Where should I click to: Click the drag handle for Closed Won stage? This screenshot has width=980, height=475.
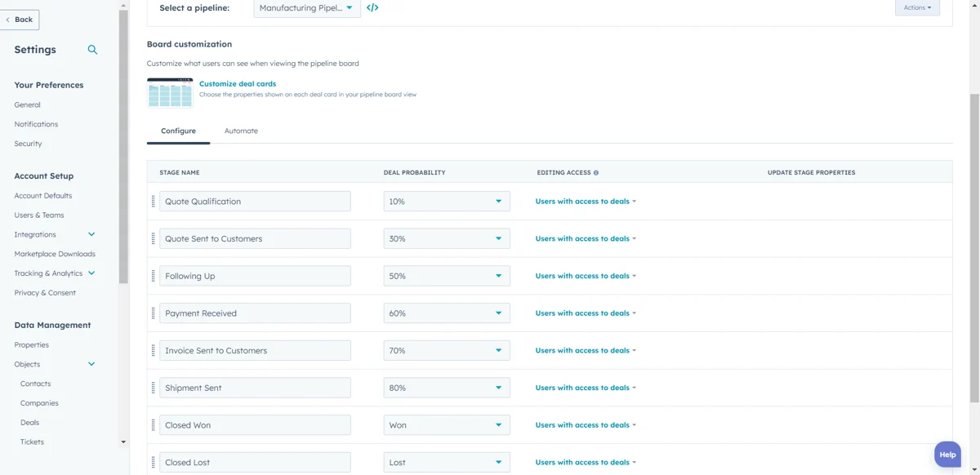tap(154, 424)
